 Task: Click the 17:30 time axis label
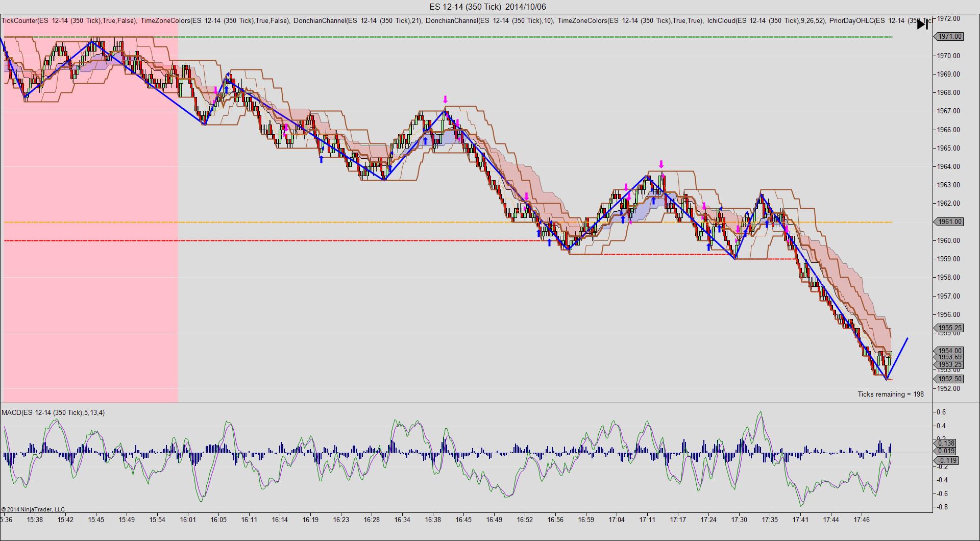739,520
